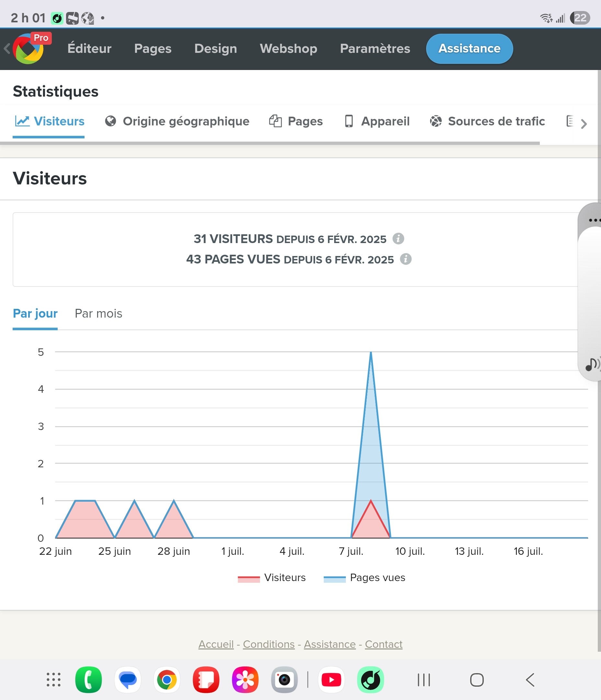Click info icon beside 43 Pages vues
Viewport: 601px width, 700px height.
click(x=405, y=259)
